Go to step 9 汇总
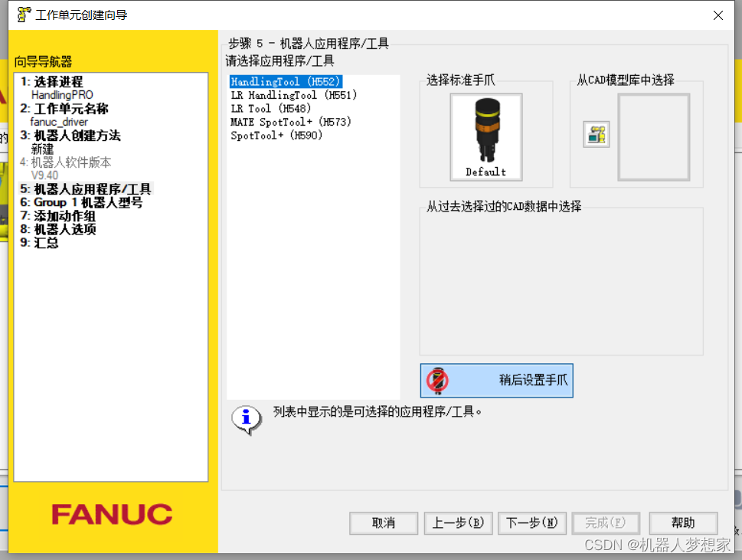The width and height of the screenshot is (742, 560). point(39,243)
